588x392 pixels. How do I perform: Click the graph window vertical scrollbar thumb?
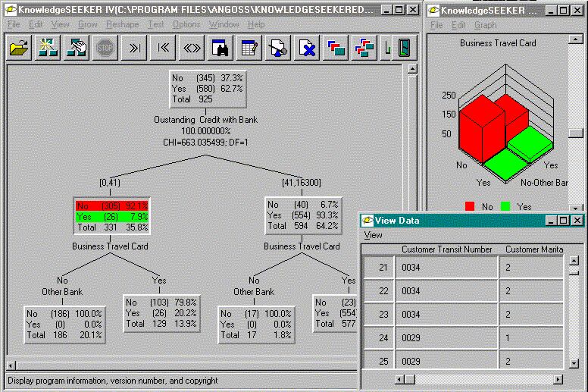576,133
